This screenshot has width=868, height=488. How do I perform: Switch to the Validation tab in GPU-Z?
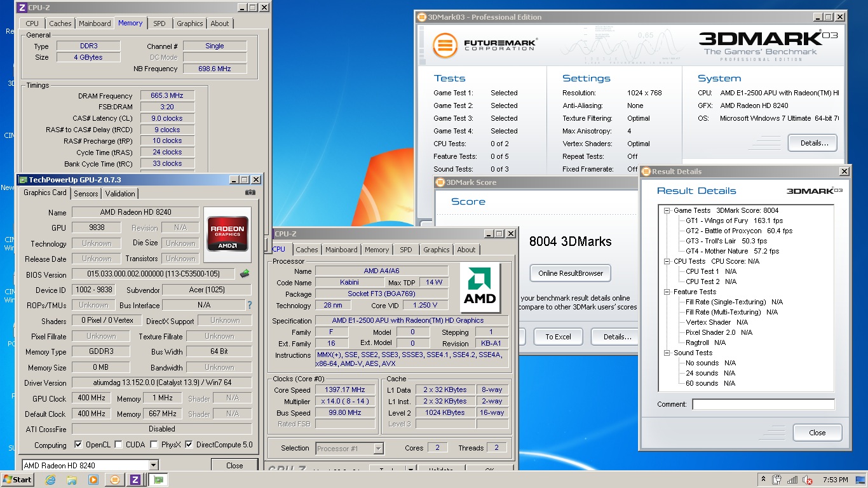[x=120, y=194]
